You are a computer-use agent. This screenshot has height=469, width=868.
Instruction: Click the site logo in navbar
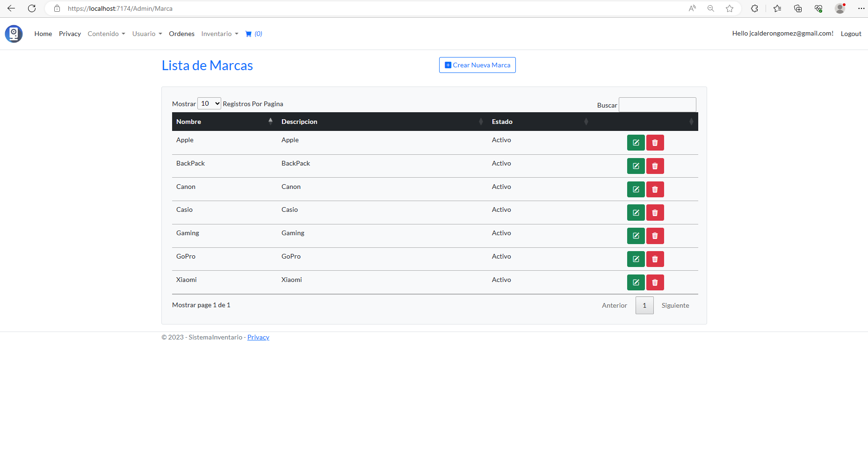click(14, 34)
